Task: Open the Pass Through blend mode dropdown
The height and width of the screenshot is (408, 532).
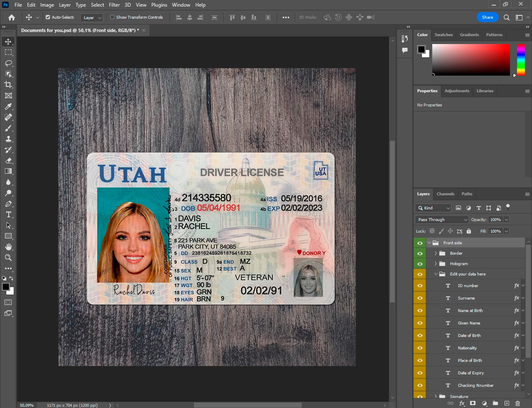Action: point(442,220)
